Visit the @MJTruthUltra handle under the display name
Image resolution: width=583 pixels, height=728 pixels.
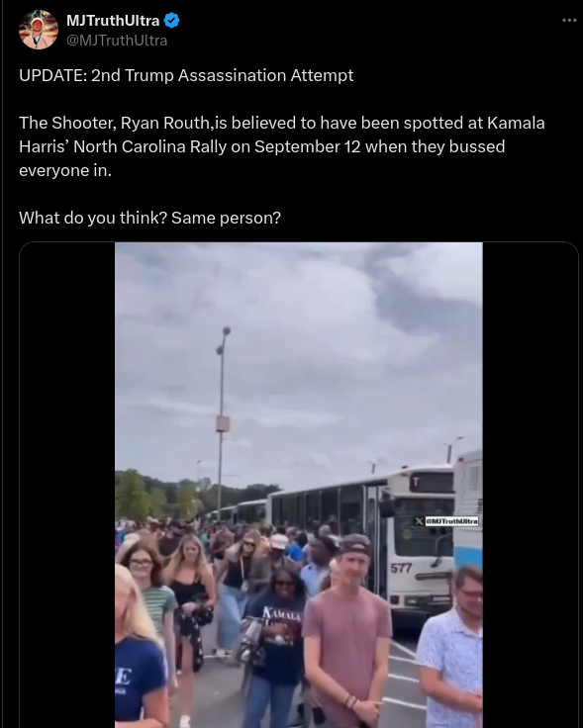[x=117, y=41]
